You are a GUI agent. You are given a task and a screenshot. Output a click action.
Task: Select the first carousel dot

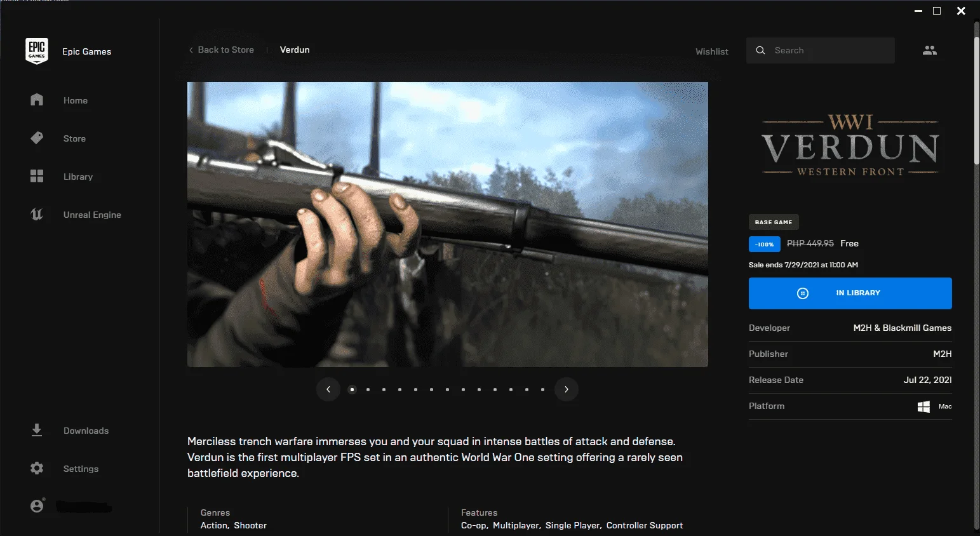(352, 389)
